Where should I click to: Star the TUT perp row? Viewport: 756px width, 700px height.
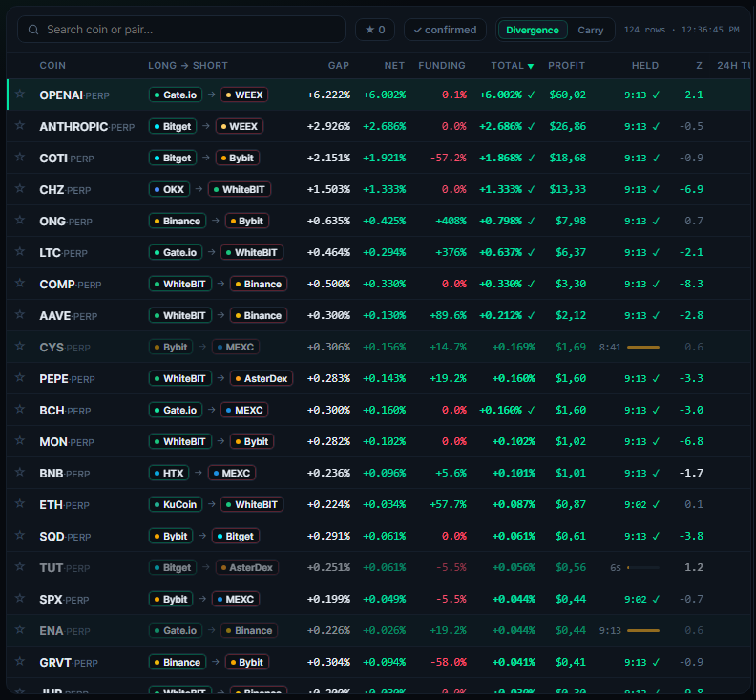coord(20,566)
